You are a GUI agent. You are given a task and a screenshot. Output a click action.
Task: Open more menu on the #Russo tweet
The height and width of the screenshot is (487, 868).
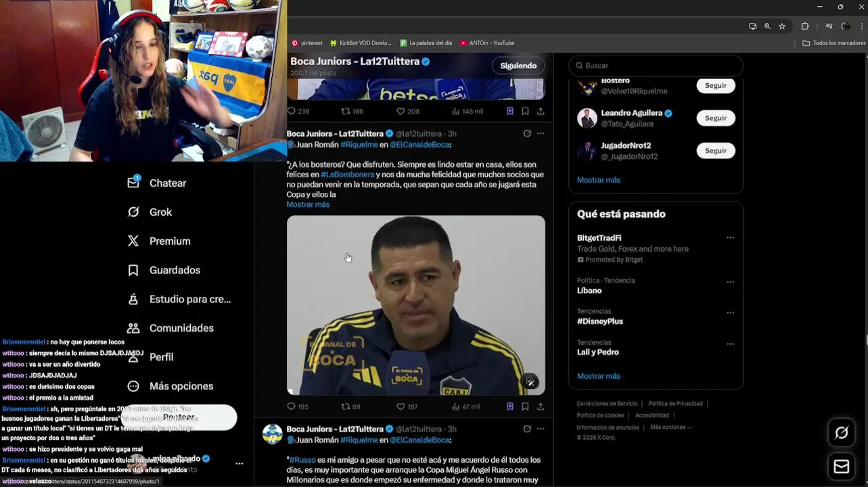541,429
